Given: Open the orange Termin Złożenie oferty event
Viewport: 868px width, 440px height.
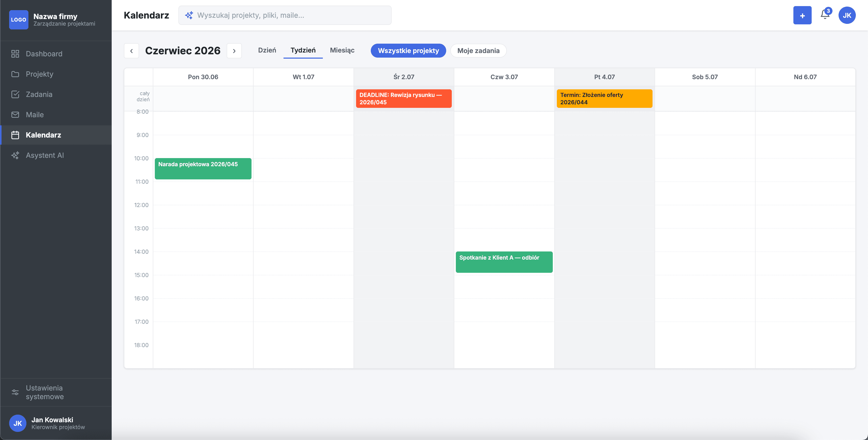Looking at the screenshot, I should 605,98.
